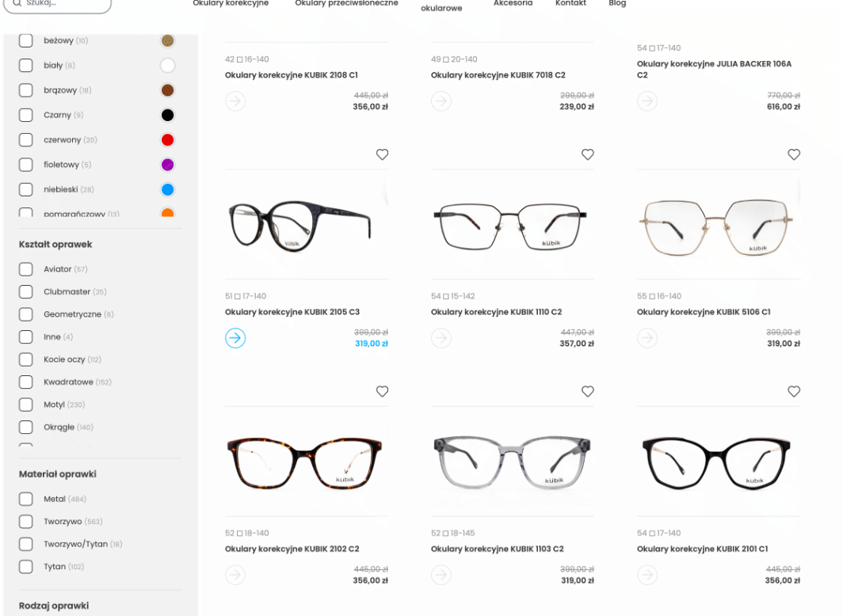Open Okulary przeciwsłoneczne menu
This screenshot has width=843, height=616.
(x=346, y=3)
